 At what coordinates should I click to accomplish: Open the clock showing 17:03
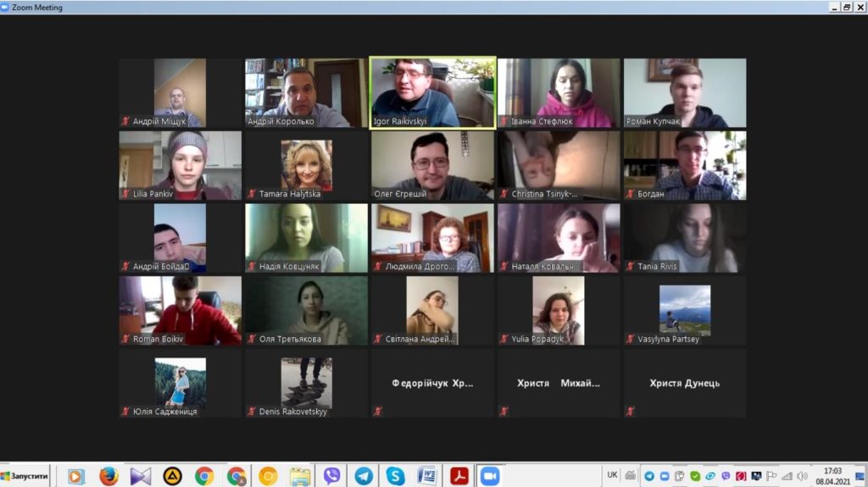coord(832,476)
